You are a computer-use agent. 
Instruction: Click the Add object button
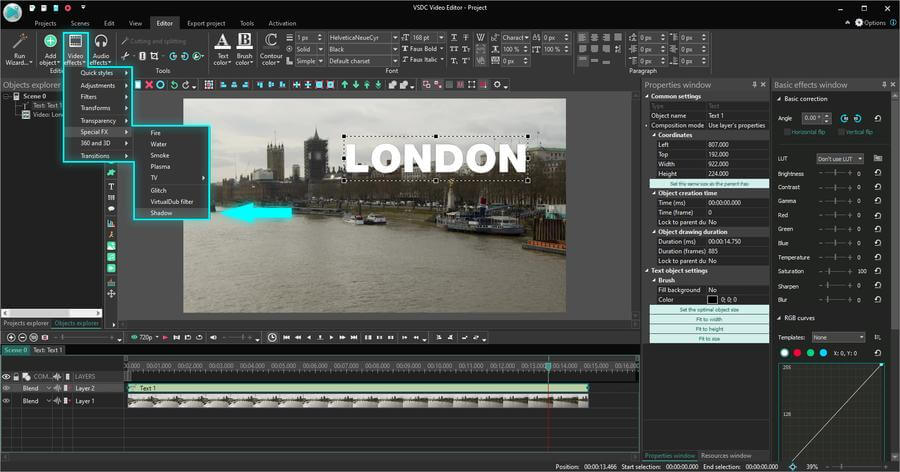click(x=50, y=49)
